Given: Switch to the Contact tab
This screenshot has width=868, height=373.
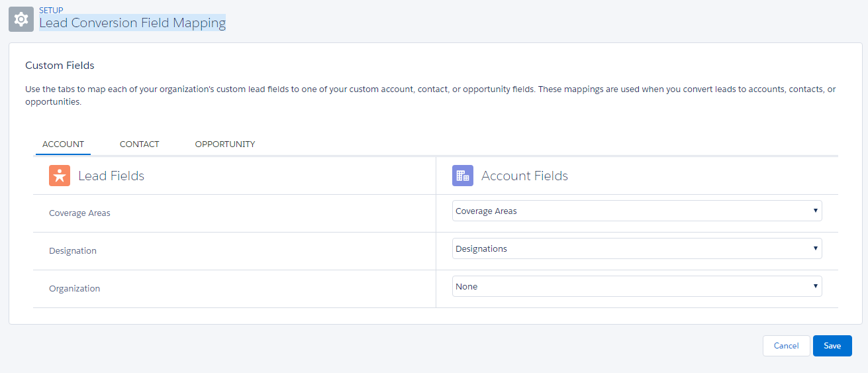Looking at the screenshot, I should [x=139, y=144].
